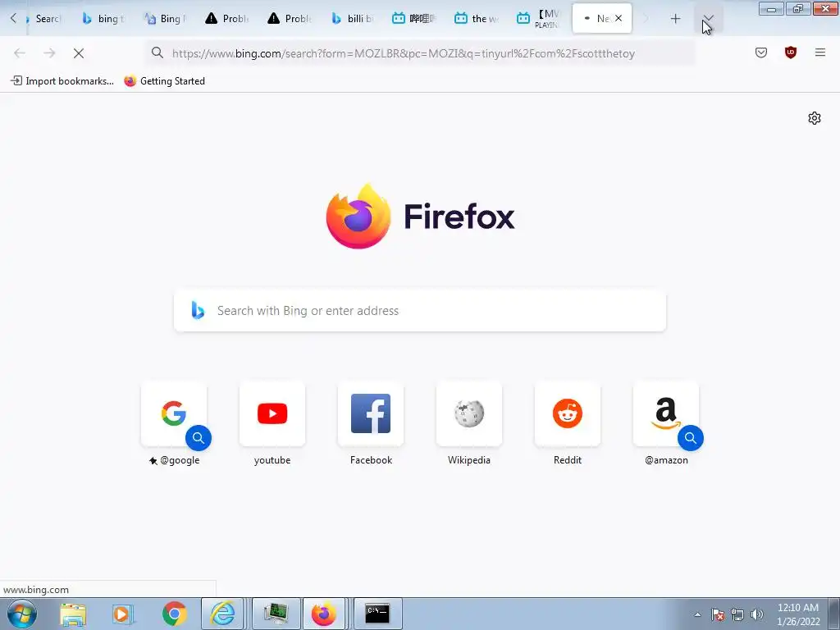Screen dimensions: 840x630
Task: Open Windows Explorer from taskbar
Action: click(x=73, y=614)
